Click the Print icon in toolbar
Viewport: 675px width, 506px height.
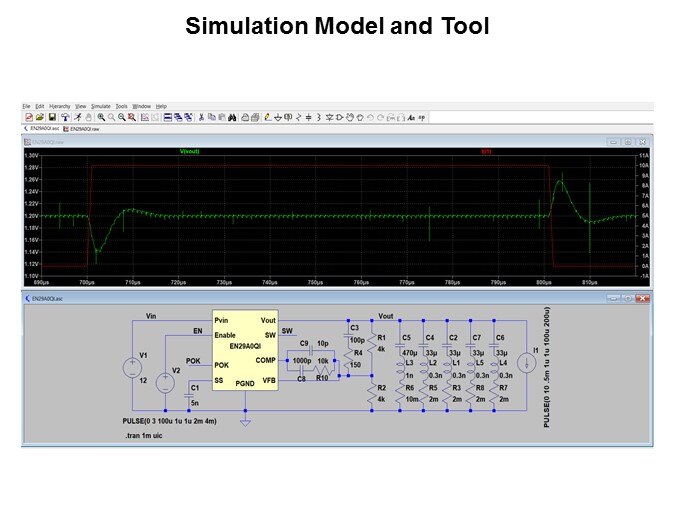tap(255, 117)
